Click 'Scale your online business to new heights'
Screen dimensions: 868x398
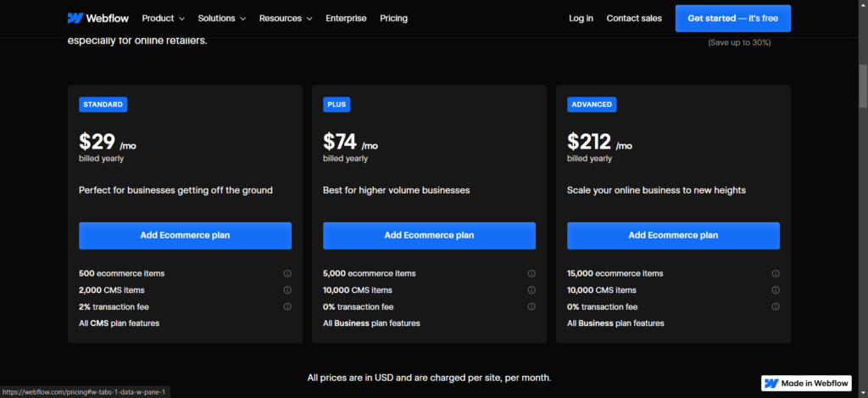[x=657, y=190]
